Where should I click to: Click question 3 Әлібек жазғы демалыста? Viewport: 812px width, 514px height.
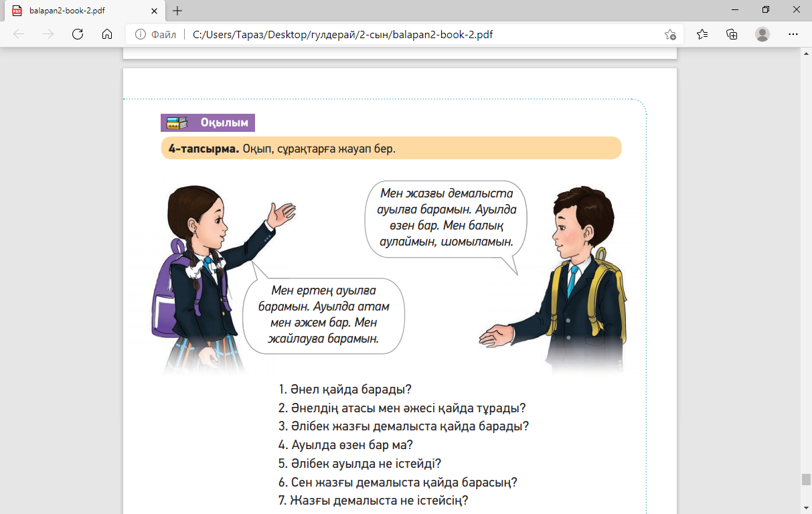tap(404, 426)
